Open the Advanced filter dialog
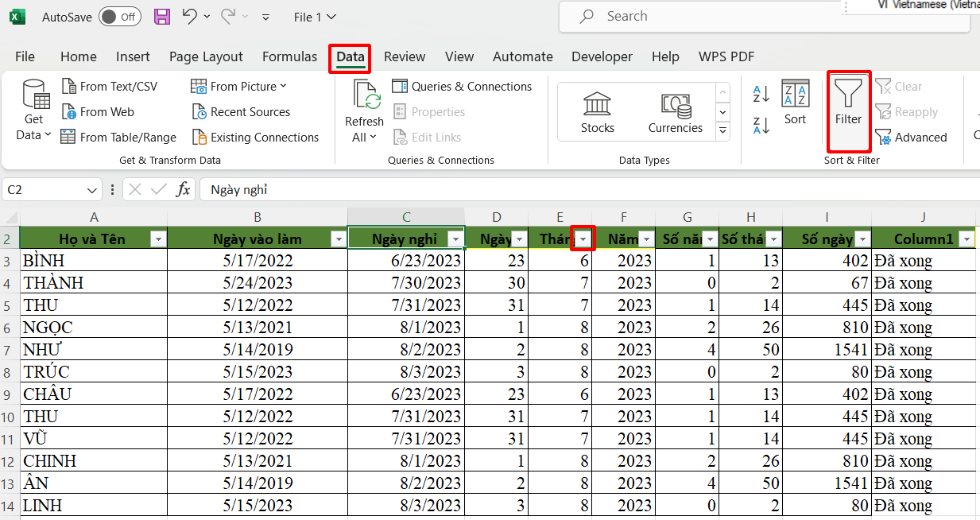980x520 pixels. click(912, 137)
